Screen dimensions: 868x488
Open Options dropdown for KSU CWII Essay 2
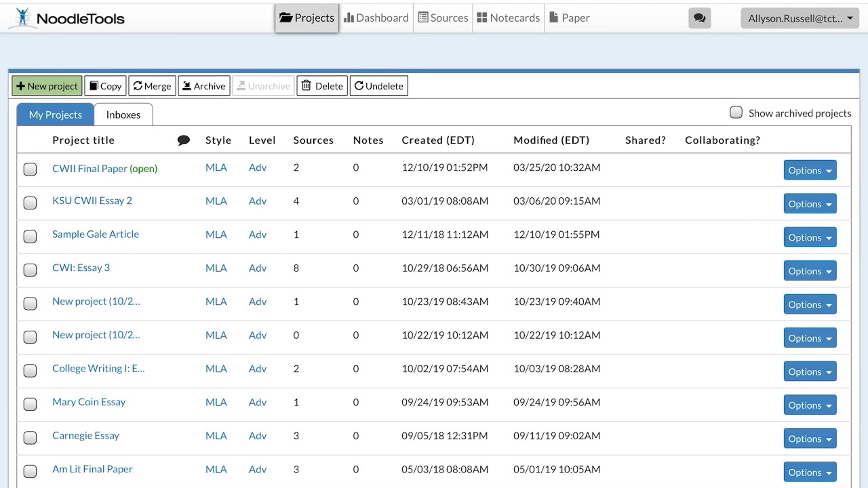pyautogui.click(x=810, y=204)
